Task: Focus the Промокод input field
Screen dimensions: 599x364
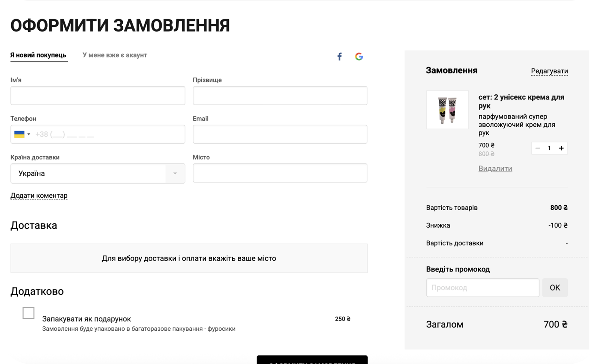Action: click(482, 288)
